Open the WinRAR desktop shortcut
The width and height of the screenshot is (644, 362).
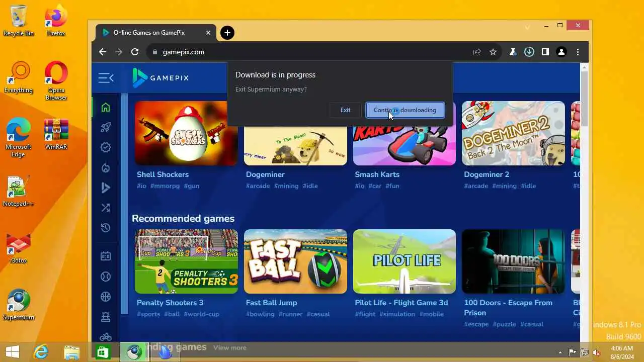(56, 135)
